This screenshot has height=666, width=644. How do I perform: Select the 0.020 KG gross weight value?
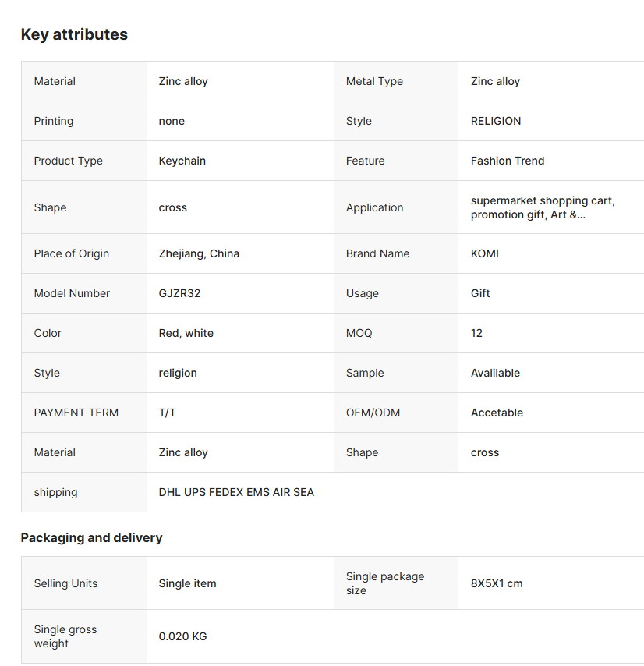click(x=182, y=636)
